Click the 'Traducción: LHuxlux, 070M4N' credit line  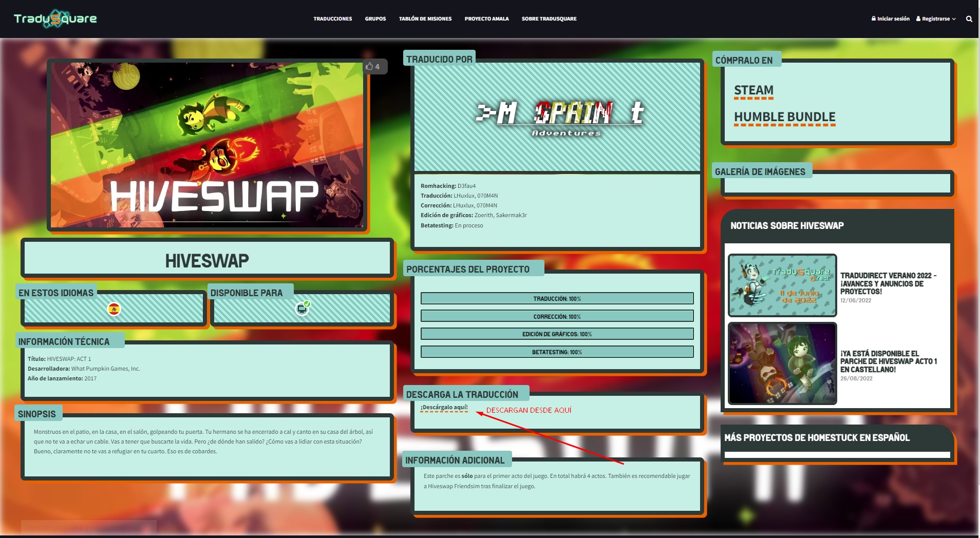pyautogui.click(x=459, y=196)
